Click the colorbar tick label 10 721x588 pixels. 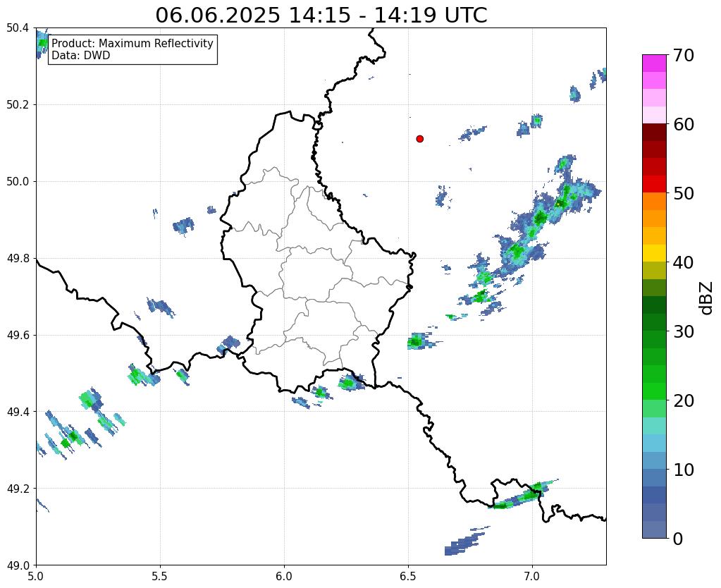[683, 470]
